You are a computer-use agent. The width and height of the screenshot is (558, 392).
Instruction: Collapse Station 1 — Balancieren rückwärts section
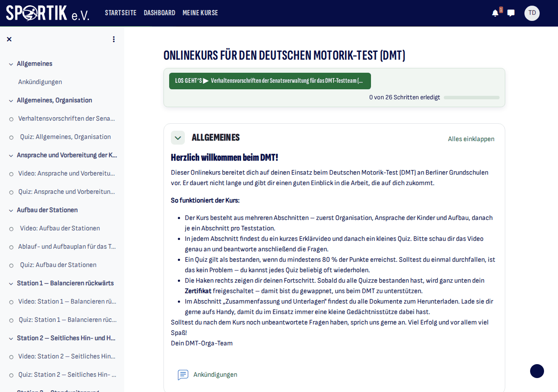click(11, 284)
